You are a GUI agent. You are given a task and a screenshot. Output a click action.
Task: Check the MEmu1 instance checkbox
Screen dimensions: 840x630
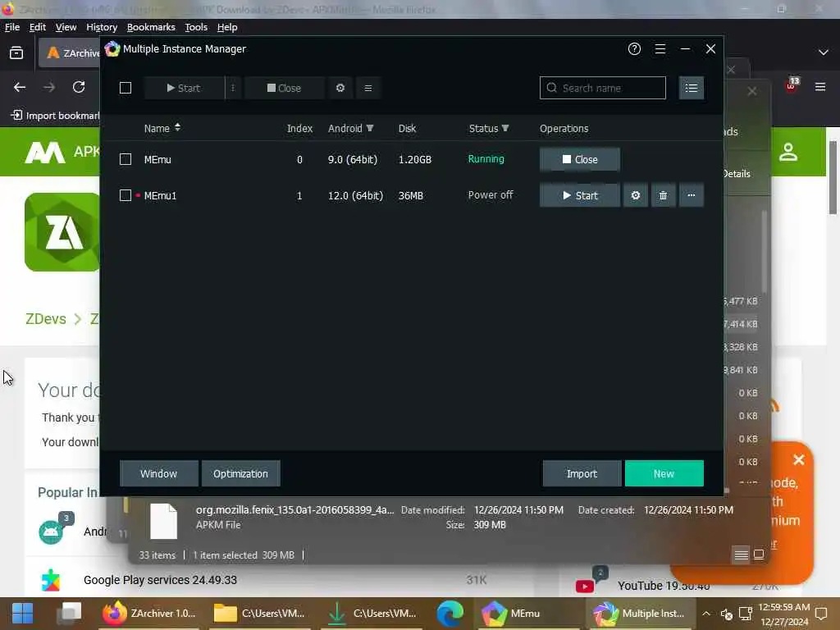click(126, 195)
